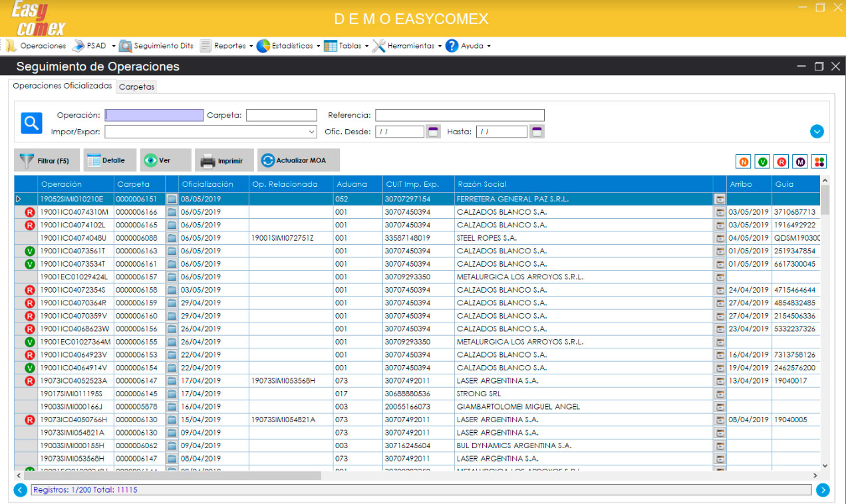Expand additional search filters with blue chevron

[817, 132]
